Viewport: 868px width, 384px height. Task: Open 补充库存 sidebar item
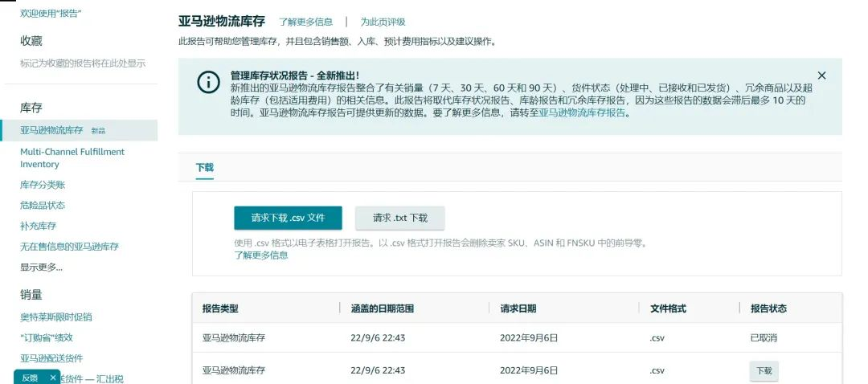tap(38, 226)
